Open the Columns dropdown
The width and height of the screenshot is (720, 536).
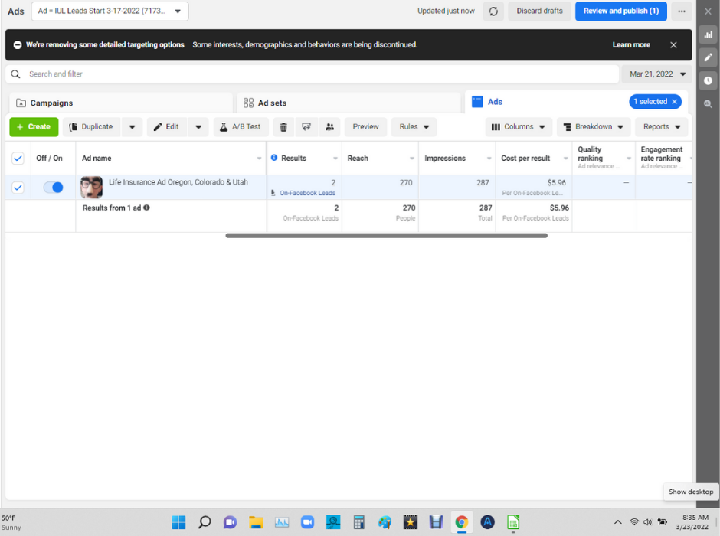[519, 127]
